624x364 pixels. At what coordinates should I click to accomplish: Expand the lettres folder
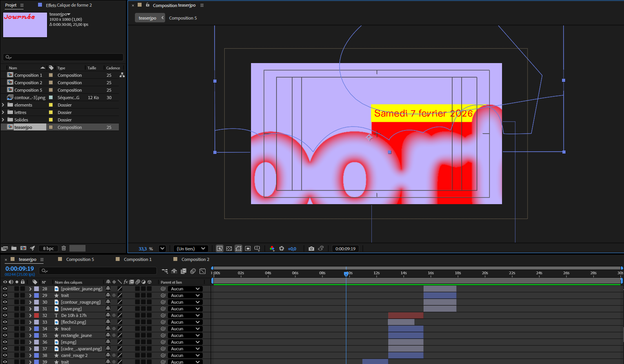[4, 112]
